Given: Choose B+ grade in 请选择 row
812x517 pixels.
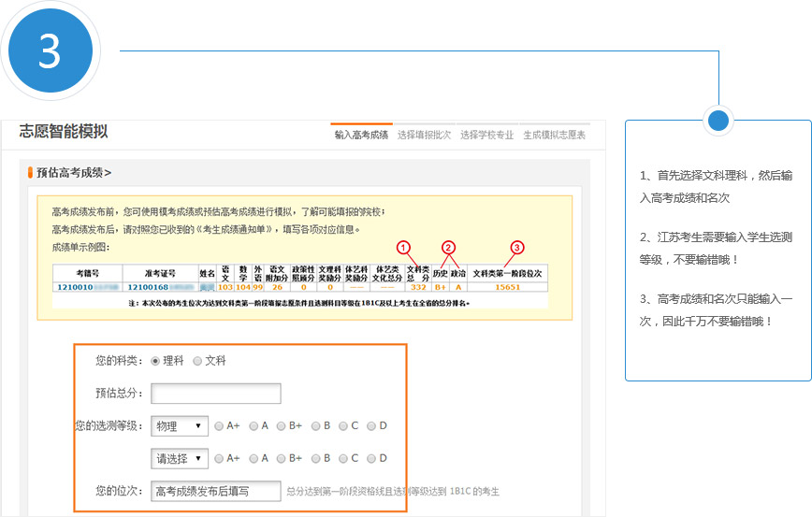Looking at the screenshot, I should [x=282, y=458].
